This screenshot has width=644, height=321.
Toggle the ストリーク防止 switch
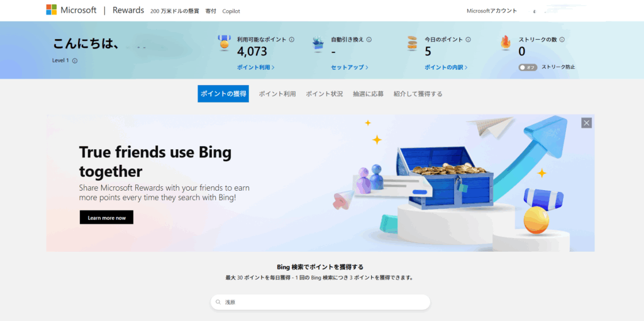[x=528, y=67]
